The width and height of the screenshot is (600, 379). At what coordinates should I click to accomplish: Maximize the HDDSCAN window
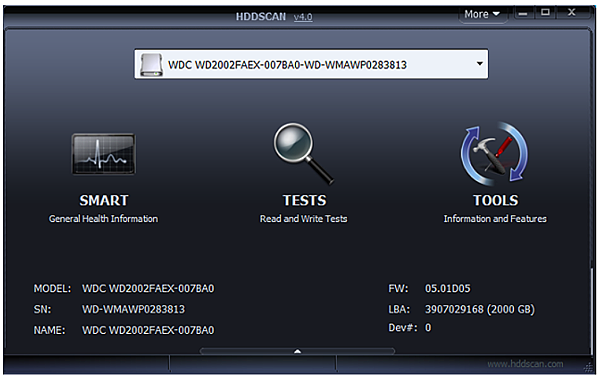[x=545, y=13]
